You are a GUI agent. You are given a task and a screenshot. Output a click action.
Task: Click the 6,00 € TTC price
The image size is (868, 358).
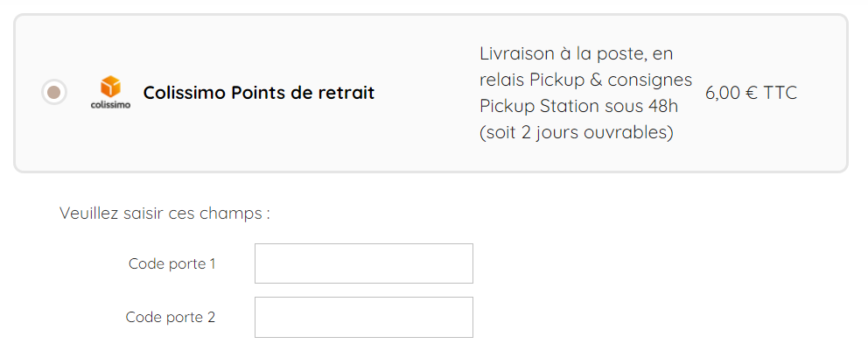(751, 93)
